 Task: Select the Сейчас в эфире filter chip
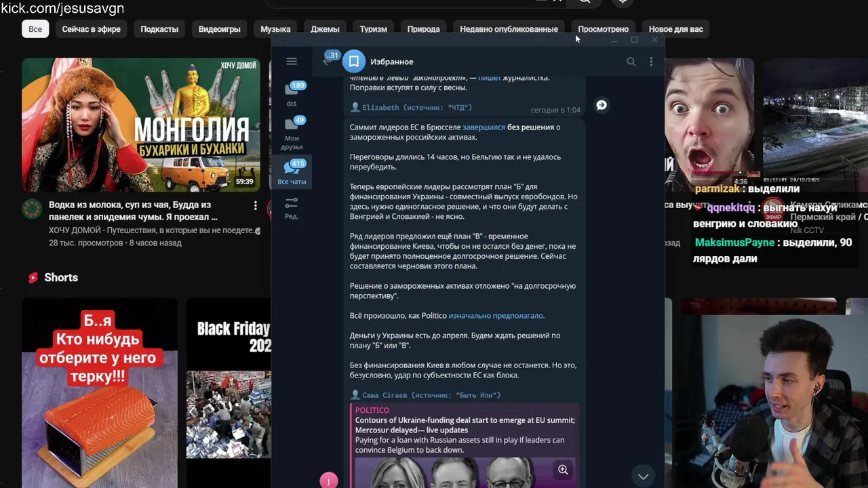coord(92,29)
